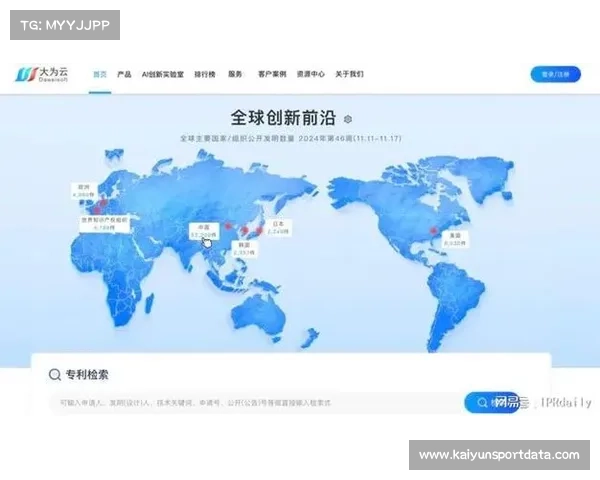Select the 首页 tab
600x480 pixels.
click(x=99, y=74)
